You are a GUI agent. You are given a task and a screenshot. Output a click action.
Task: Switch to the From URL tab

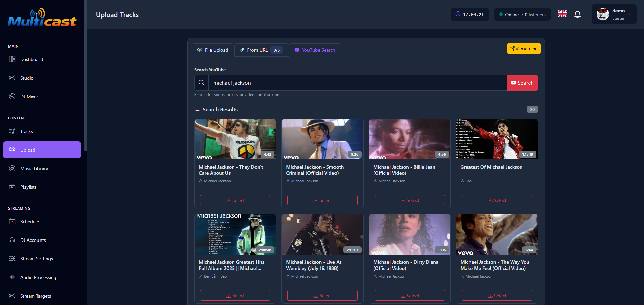click(x=261, y=50)
